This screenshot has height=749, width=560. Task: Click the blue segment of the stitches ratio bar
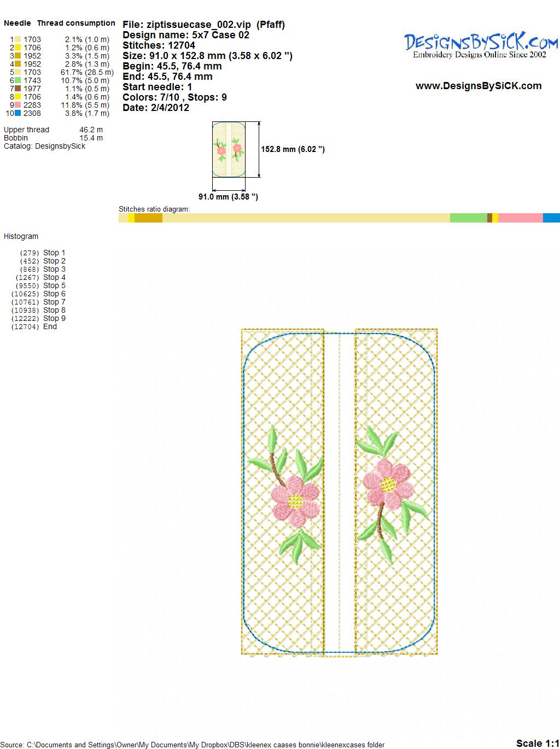pos(551,218)
